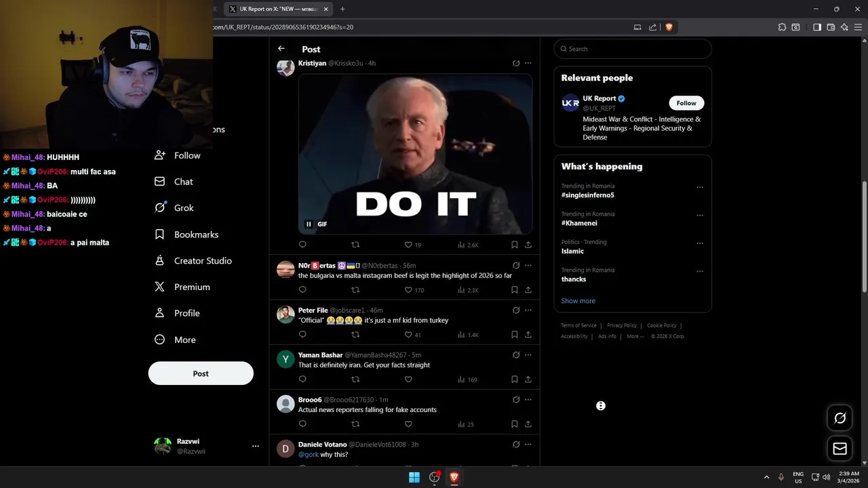Click Brave icon in the taskbar
Screen dimensions: 868x488
coord(454,477)
